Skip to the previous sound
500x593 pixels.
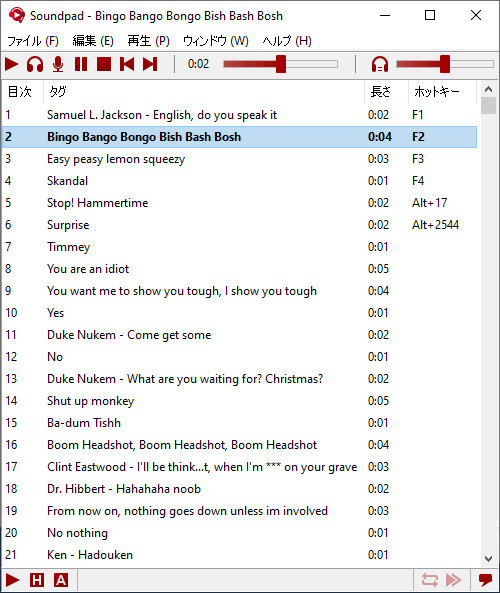(x=127, y=64)
